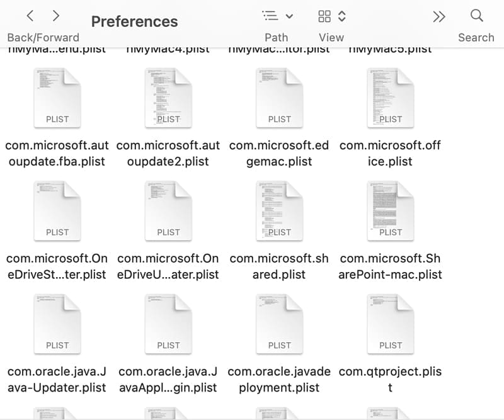Select com.microsoft.autoupdate2.plist file icon
504x420 pixels.
(168, 98)
